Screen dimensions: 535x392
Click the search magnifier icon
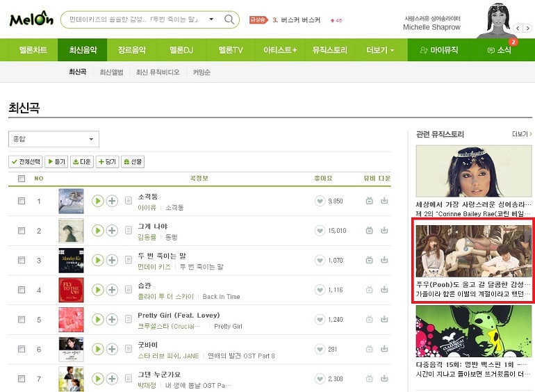click(x=229, y=19)
